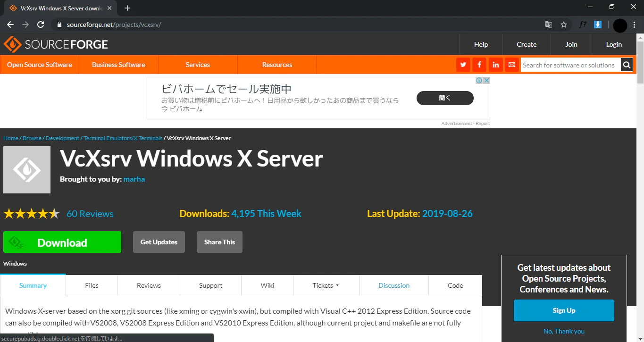
Task: Select the Summary tab
Action: tap(33, 285)
